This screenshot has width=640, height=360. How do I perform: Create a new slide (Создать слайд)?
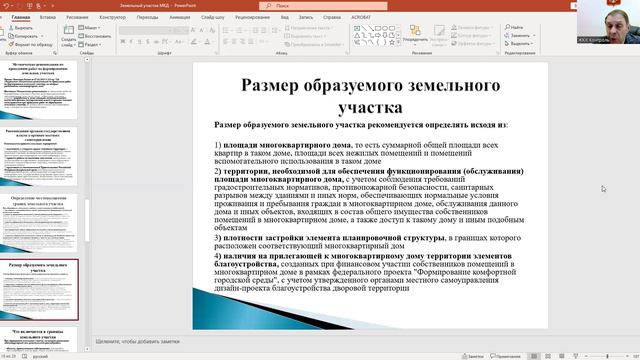coord(68,36)
